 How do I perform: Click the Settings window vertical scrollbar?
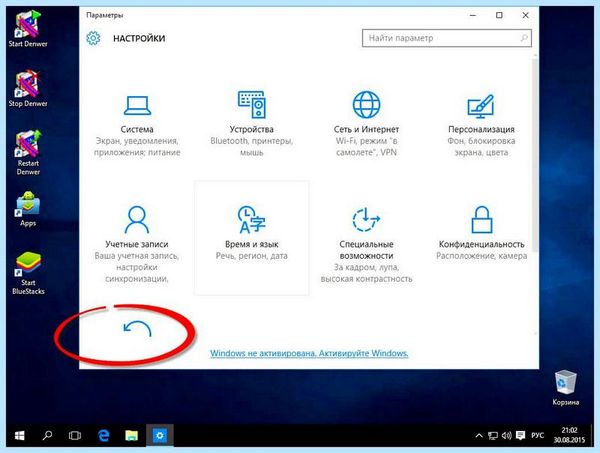coord(535,153)
